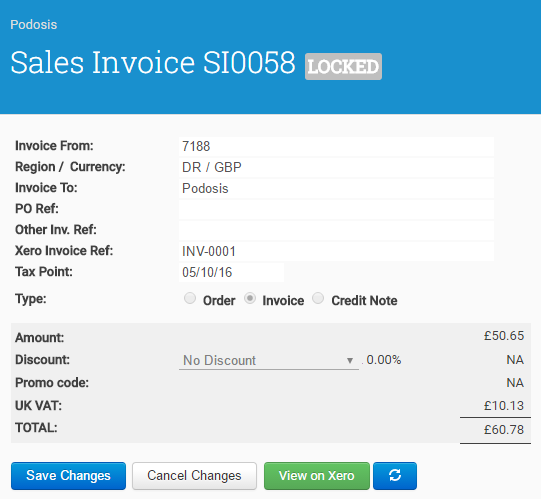Viewport: 541px width, 499px height.
Task: Click the Invoice From field 7188
Action: [336, 146]
